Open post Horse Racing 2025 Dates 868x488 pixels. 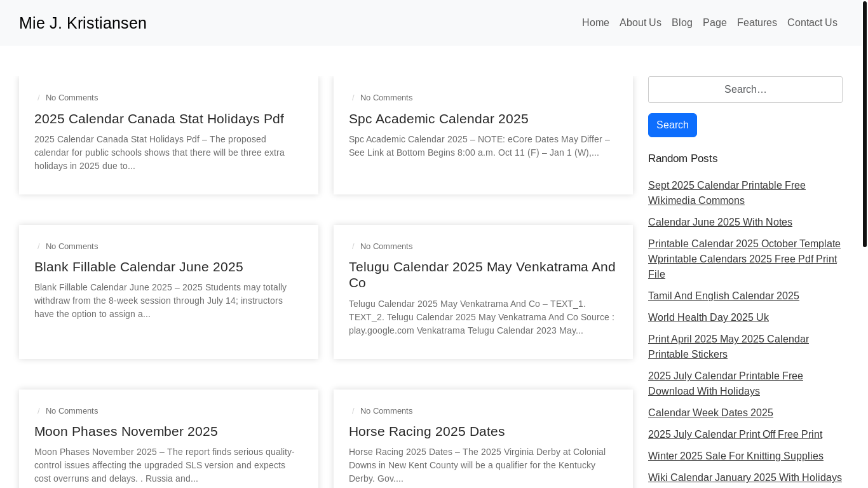click(426, 431)
